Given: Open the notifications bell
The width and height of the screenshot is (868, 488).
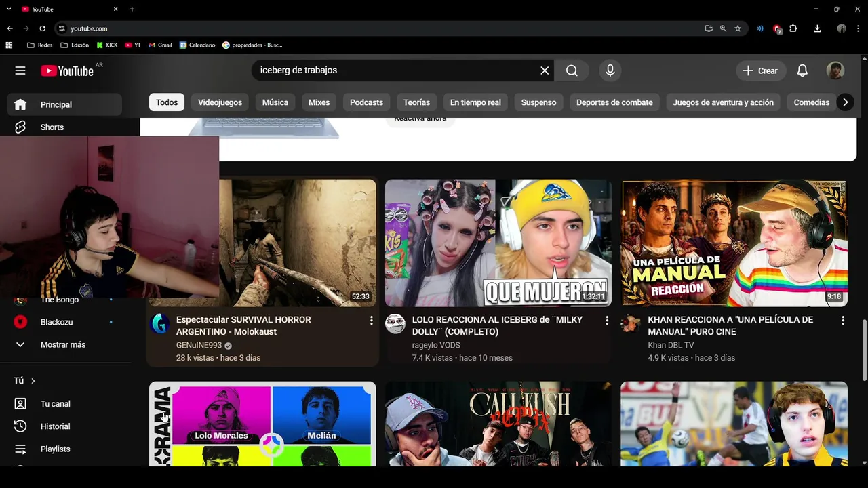Looking at the screenshot, I should 802,70.
